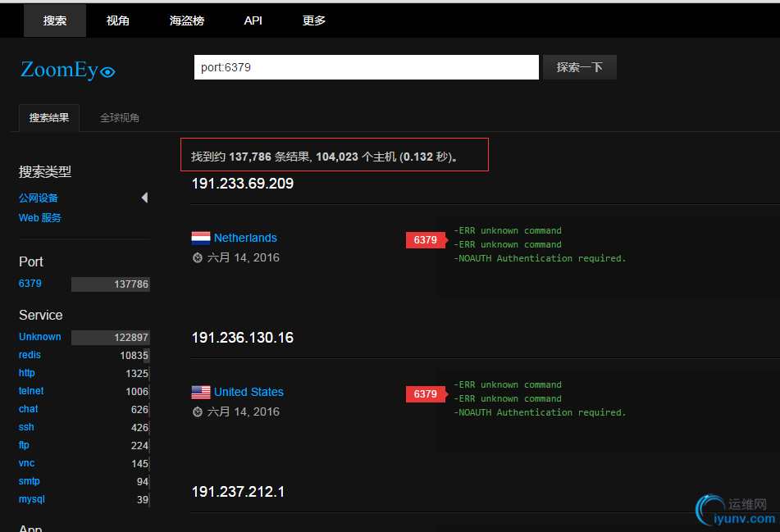Click the clock icon beside Netherlands date

click(198, 257)
